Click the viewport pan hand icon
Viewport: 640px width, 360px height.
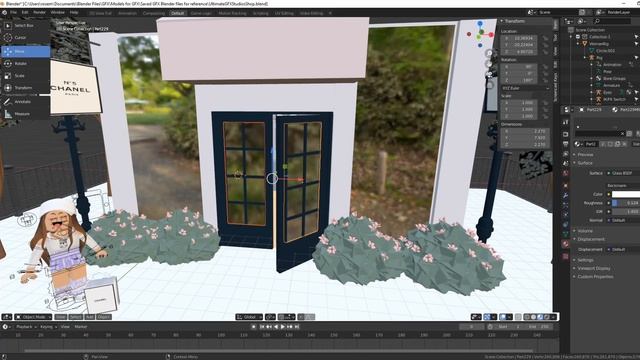click(489, 64)
